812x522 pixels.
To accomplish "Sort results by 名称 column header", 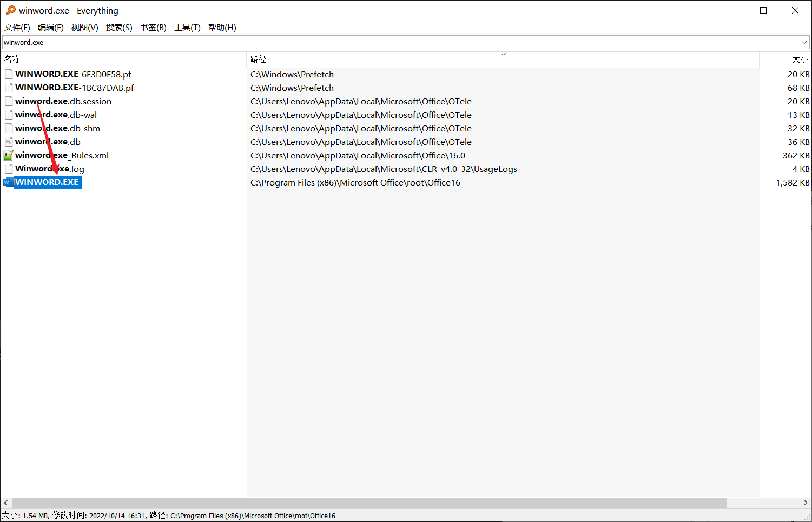I will pyautogui.click(x=123, y=59).
